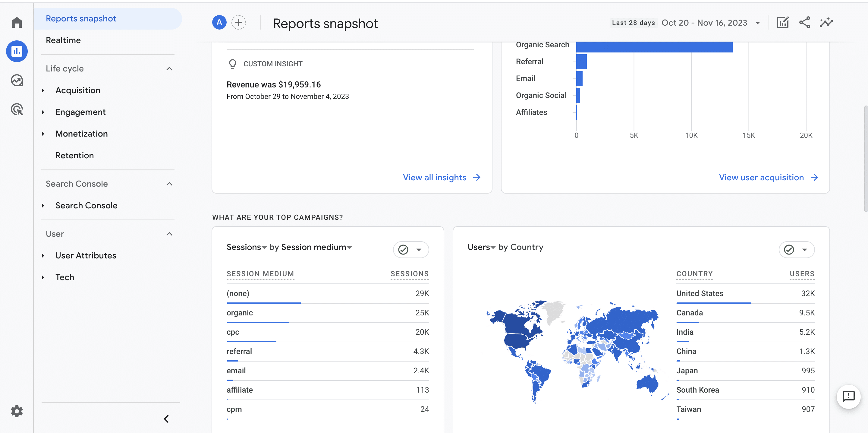Click the 'United States' country row

click(x=745, y=293)
